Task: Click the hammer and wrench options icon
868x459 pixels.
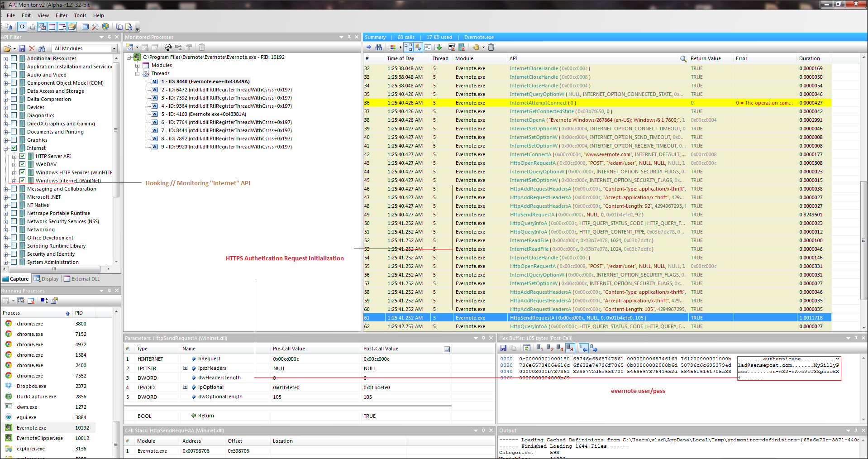Action: pos(95,27)
